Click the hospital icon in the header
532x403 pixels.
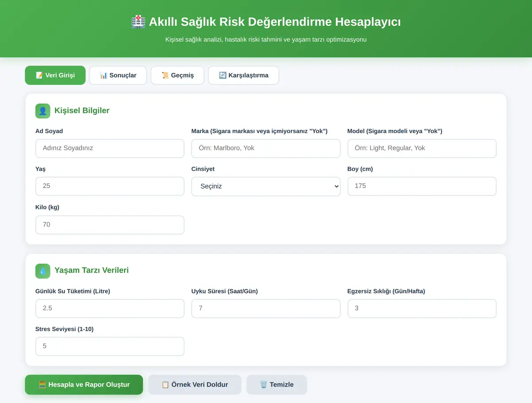click(x=138, y=21)
